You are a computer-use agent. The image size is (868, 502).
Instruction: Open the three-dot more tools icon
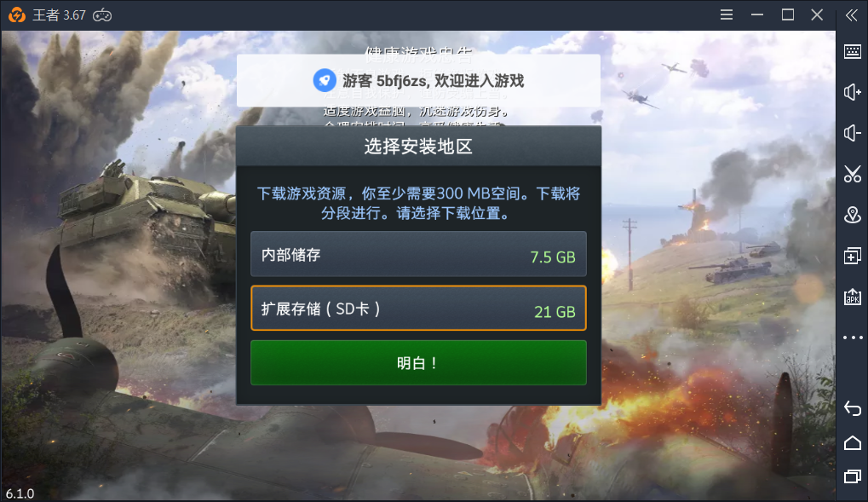853,338
